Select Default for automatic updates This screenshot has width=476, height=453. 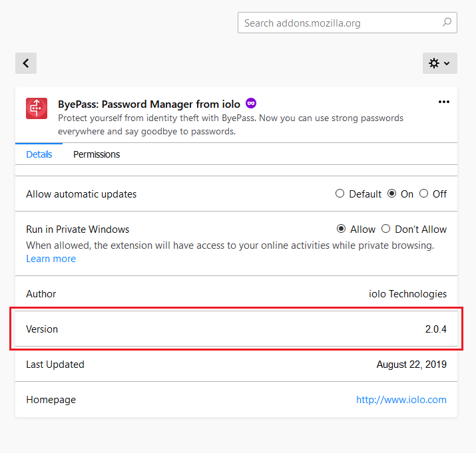(340, 194)
